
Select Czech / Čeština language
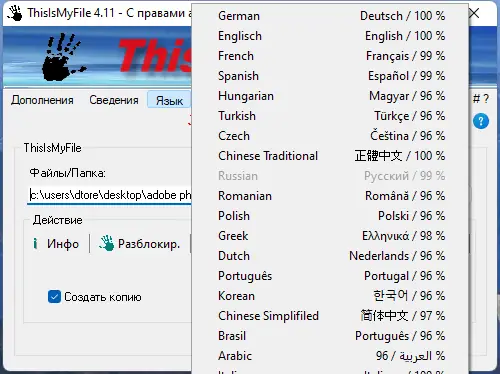[x=331, y=136]
